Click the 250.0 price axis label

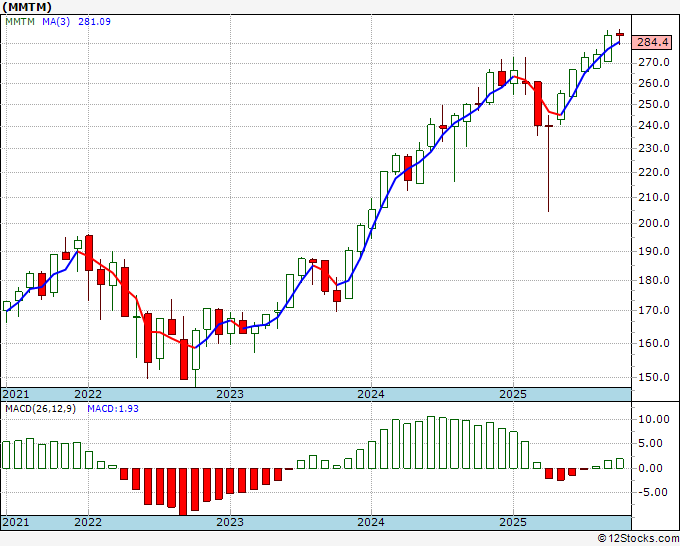(x=654, y=105)
